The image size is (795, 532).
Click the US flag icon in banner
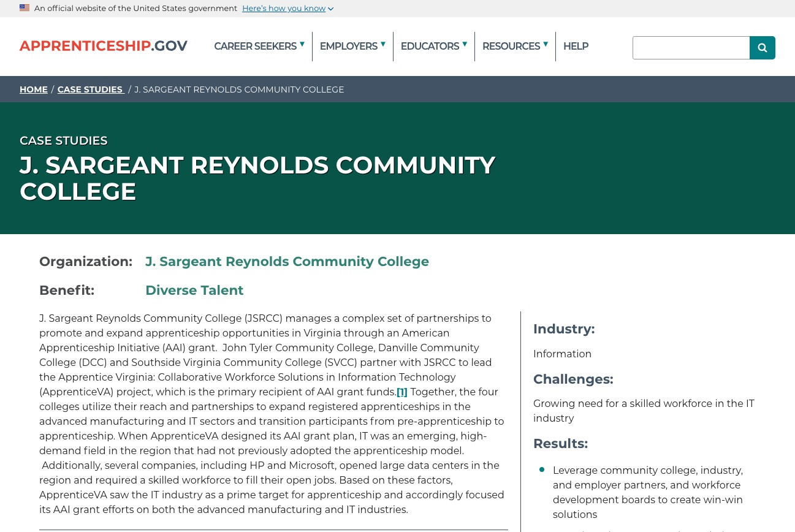click(25, 8)
